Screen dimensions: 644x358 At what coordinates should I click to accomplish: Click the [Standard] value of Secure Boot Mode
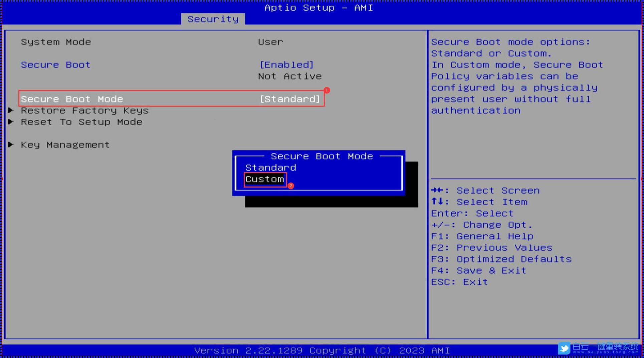[x=290, y=99]
